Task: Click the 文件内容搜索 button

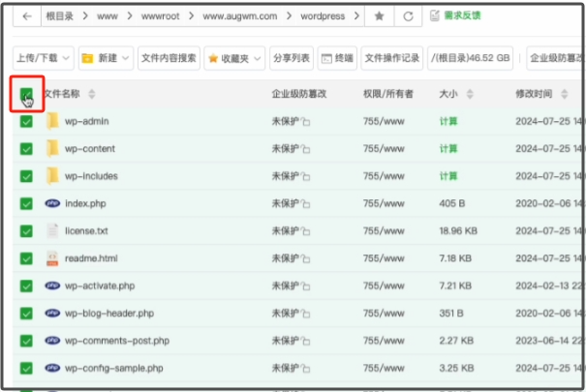Action: (x=169, y=58)
